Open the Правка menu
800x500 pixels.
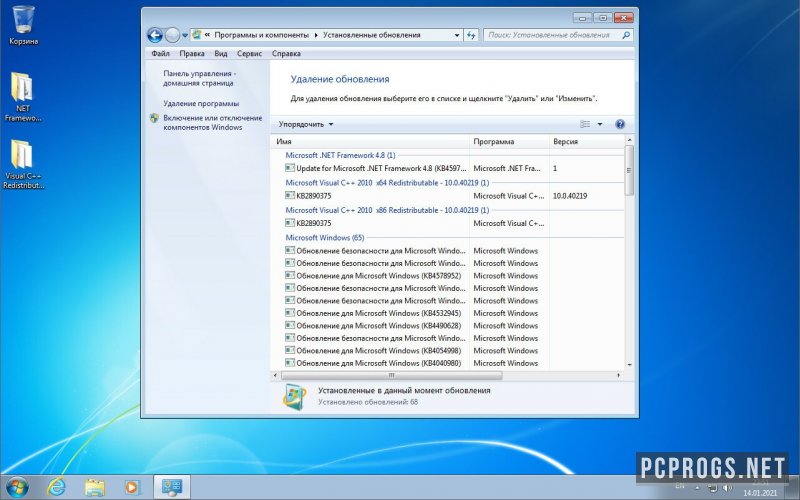[x=192, y=53]
